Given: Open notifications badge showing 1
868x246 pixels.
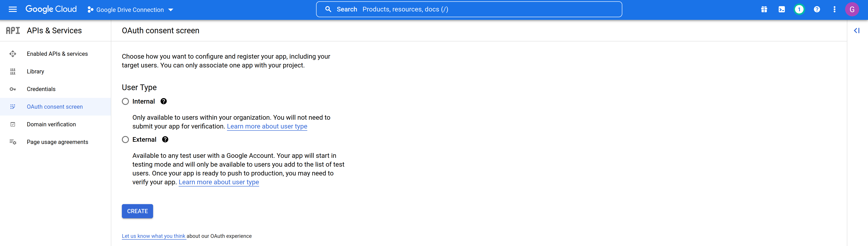Looking at the screenshot, I should pyautogui.click(x=799, y=9).
